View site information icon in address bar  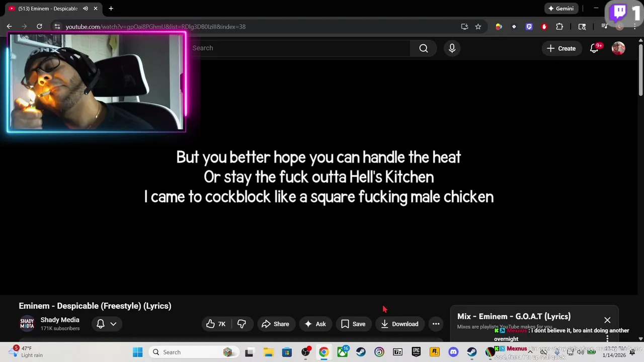(57, 27)
